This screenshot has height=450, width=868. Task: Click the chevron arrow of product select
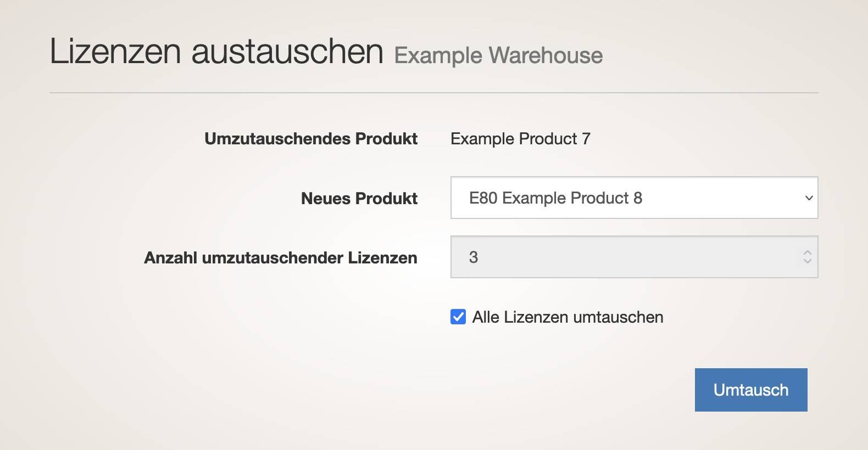(x=809, y=198)
